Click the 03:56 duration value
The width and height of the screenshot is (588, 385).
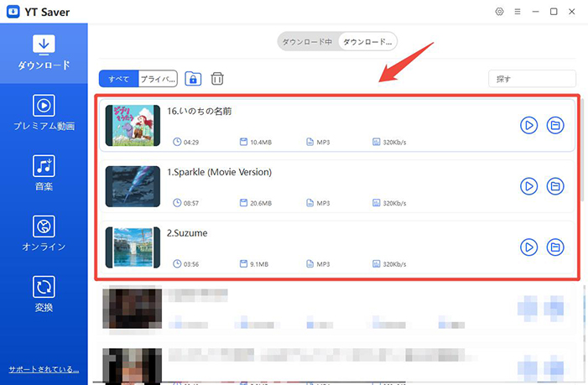[x=191, y=264]
